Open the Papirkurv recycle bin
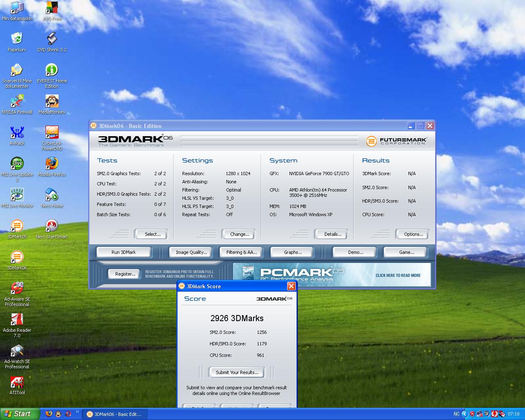525x420 pixels. pyautogui.click(x=17, y=41)
